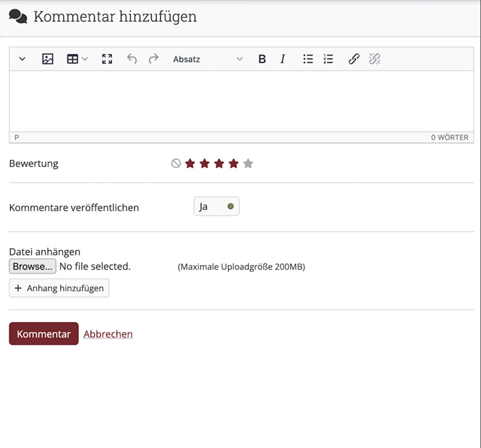Click the redo arrow icon
This screenshot has height=448, width=481.
[154, 59]
